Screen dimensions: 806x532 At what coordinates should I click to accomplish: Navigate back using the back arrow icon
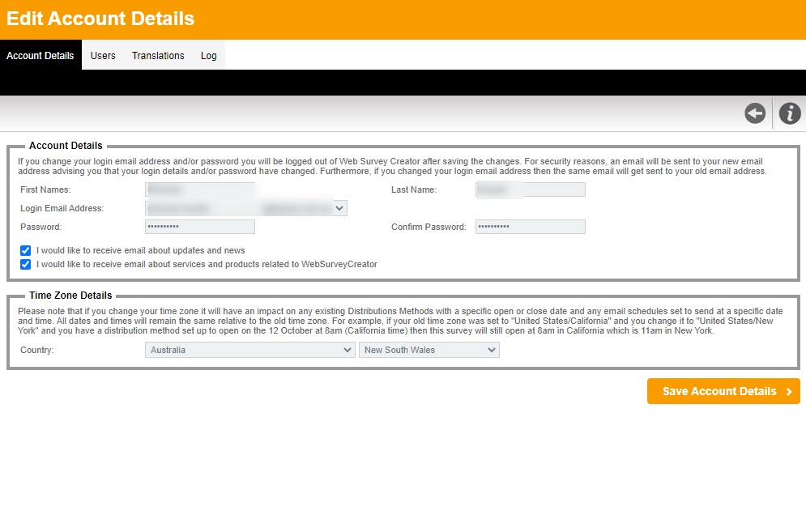[x=755, y=113]
